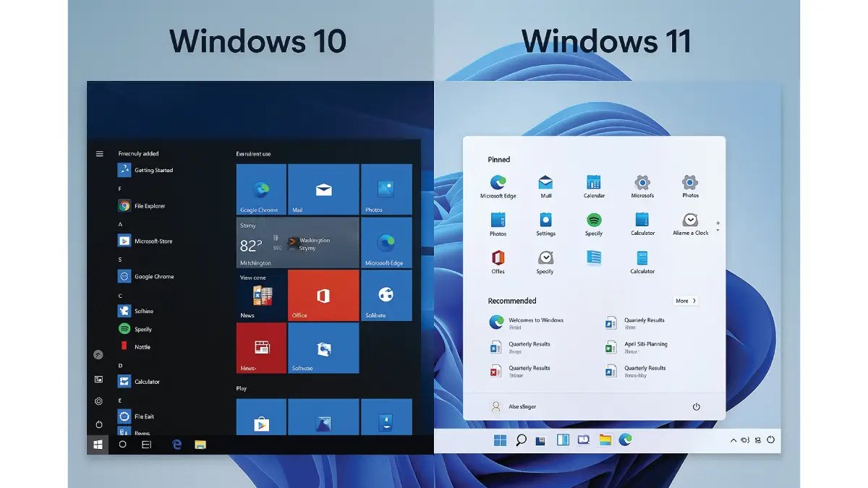This screenshot has width=868, height=488.
Task: Open the Softvrae tile
Action: (x=323, y=348)
